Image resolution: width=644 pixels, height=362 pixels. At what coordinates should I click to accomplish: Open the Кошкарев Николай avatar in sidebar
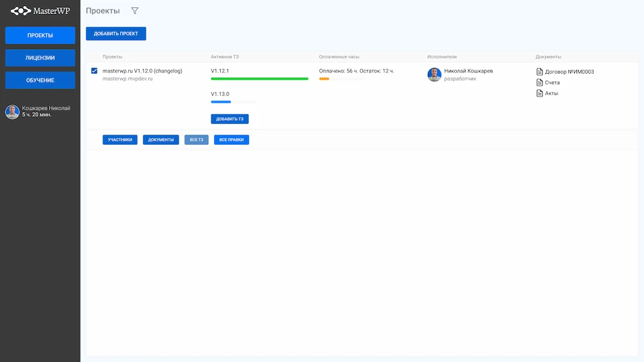[x=12, y=112]
